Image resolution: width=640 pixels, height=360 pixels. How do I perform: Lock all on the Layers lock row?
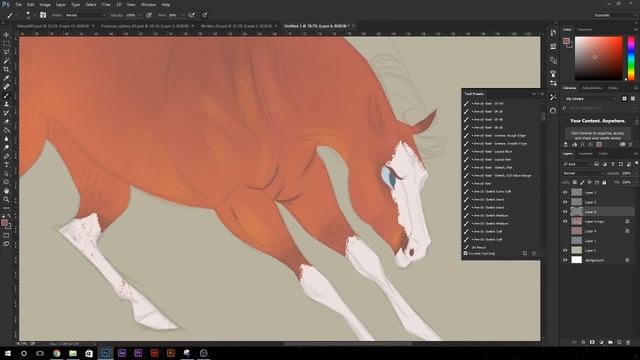tap(604, 182)
